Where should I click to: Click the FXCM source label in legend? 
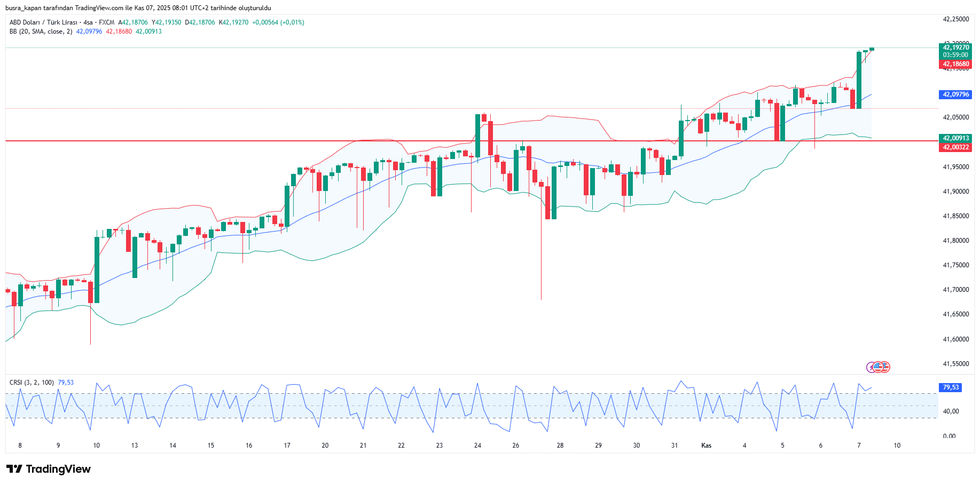[106, 22]
